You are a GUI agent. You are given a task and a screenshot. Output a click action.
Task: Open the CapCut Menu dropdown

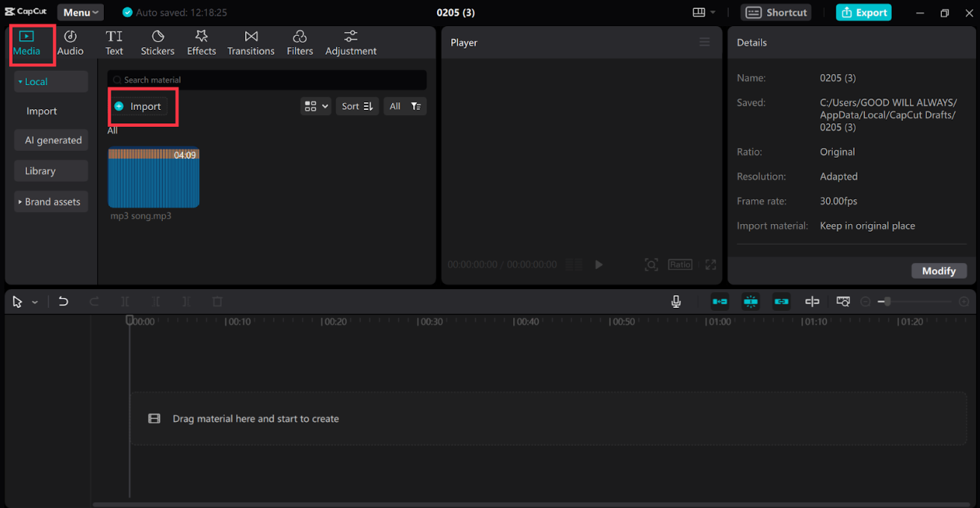pos(81,12)
